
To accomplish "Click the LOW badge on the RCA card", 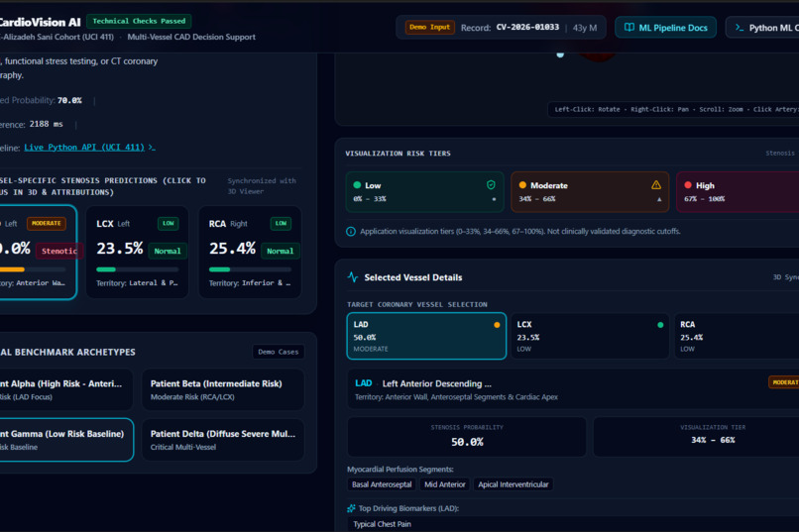I will [281, 223].
